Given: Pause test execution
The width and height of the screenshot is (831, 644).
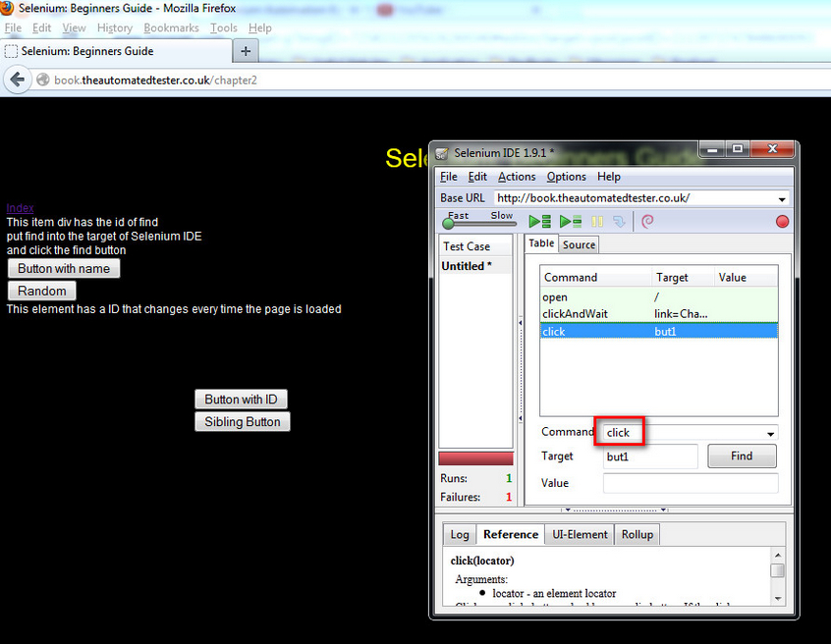Looking at the screenshot, I should 599,222.
